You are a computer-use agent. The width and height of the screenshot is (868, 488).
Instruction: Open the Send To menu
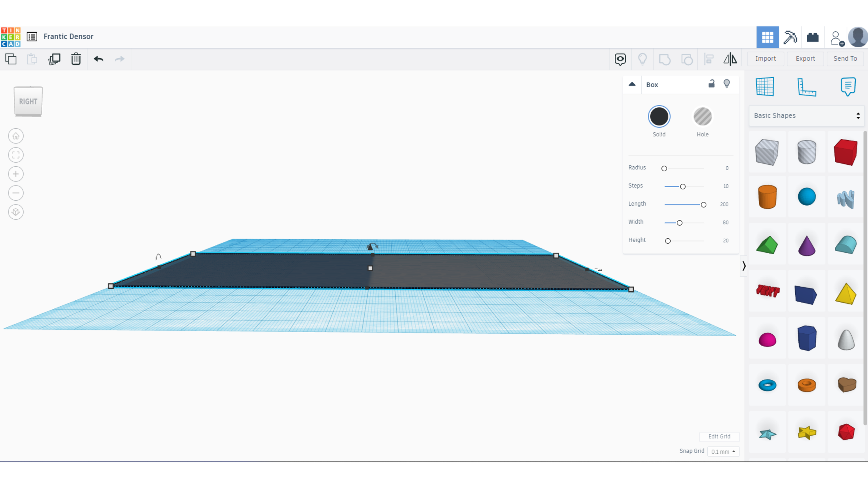click(845, 59)
